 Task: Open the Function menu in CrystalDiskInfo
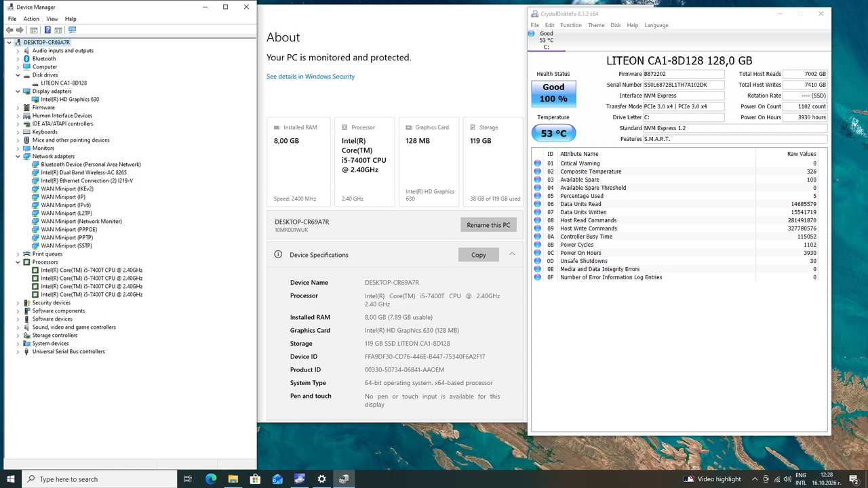pos(571,25)
